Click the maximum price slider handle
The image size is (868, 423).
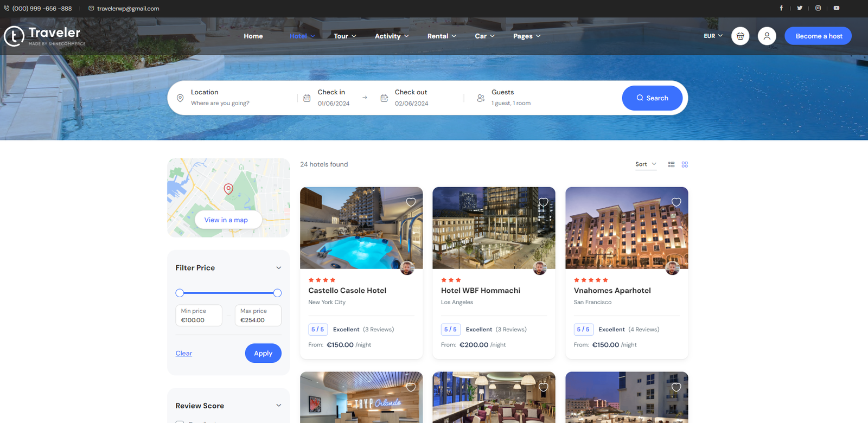277,293
